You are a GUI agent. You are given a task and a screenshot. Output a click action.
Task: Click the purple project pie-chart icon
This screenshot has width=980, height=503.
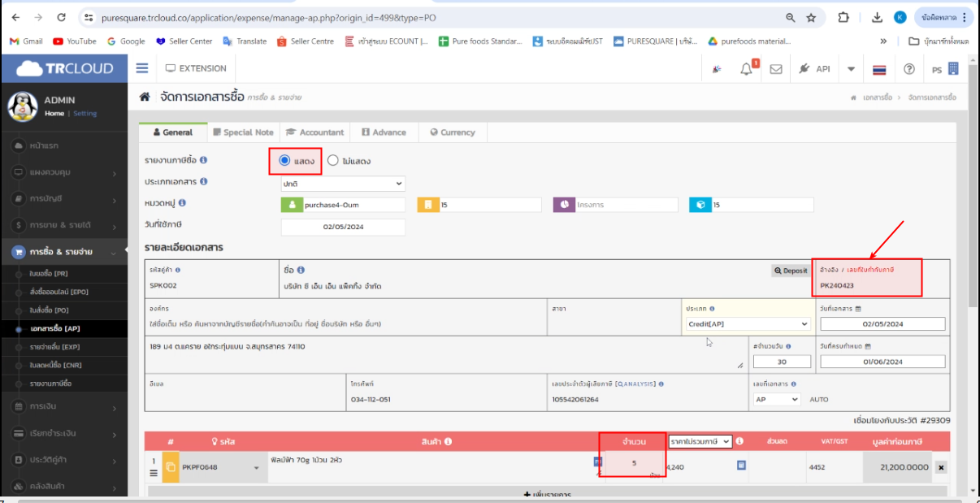[x=564, y=205]
